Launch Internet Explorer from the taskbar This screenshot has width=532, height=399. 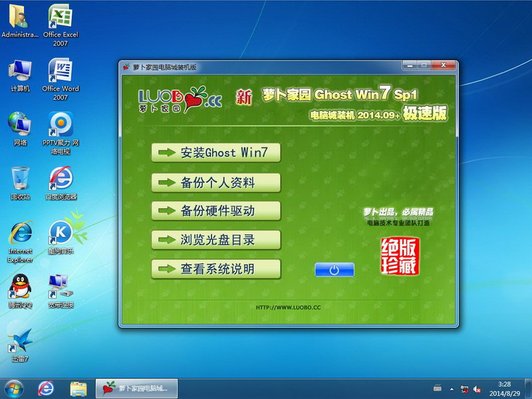(x=45, y=388)
